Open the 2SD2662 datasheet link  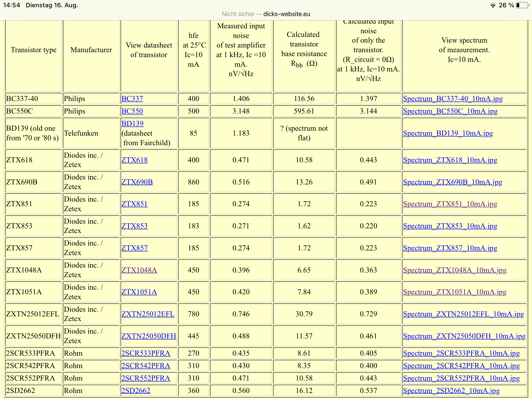136,391
